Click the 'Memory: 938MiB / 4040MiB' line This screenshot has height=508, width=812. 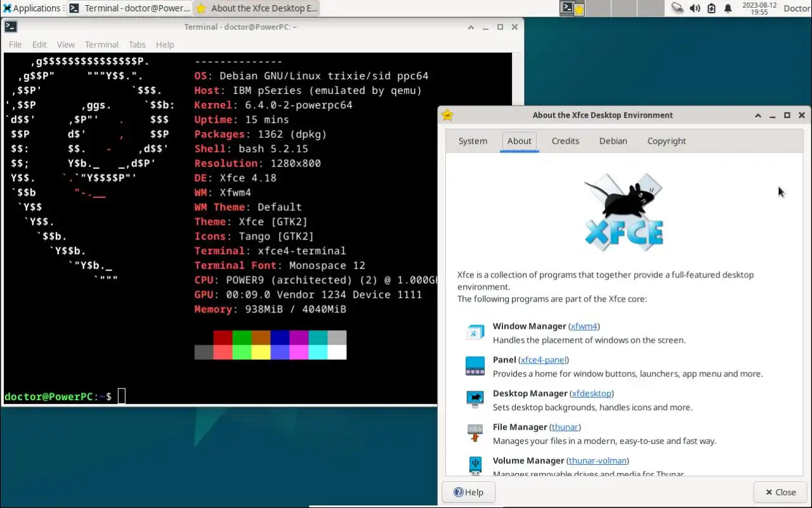270,309
